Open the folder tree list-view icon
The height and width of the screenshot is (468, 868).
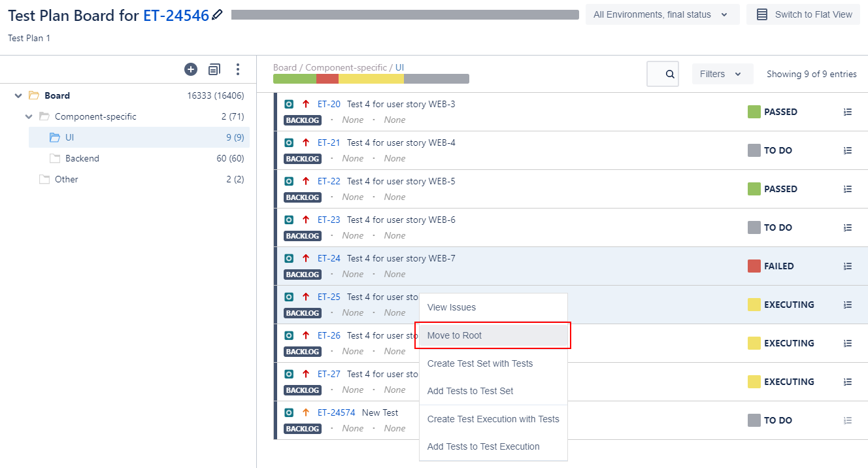pyautogui.click(x=214, y=69)
